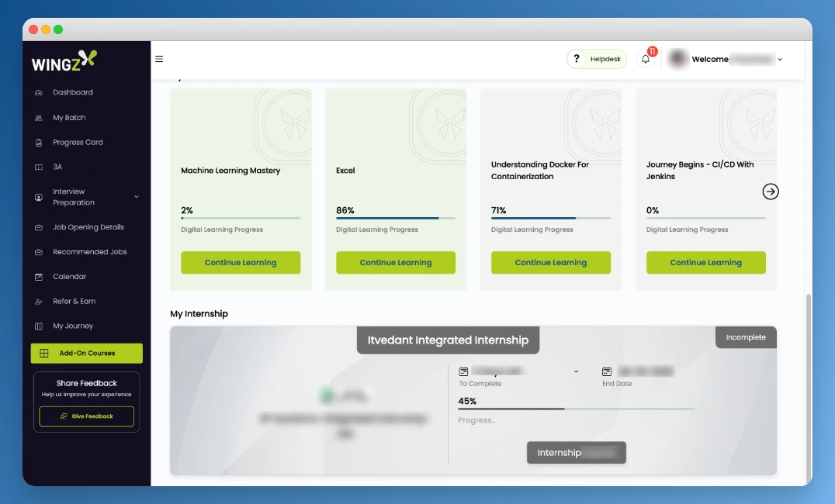The width and height of the screenshot is (835, 504).
Task: Select Recommended Jobs in the sidebar
Action: click(x=90, y=252)
